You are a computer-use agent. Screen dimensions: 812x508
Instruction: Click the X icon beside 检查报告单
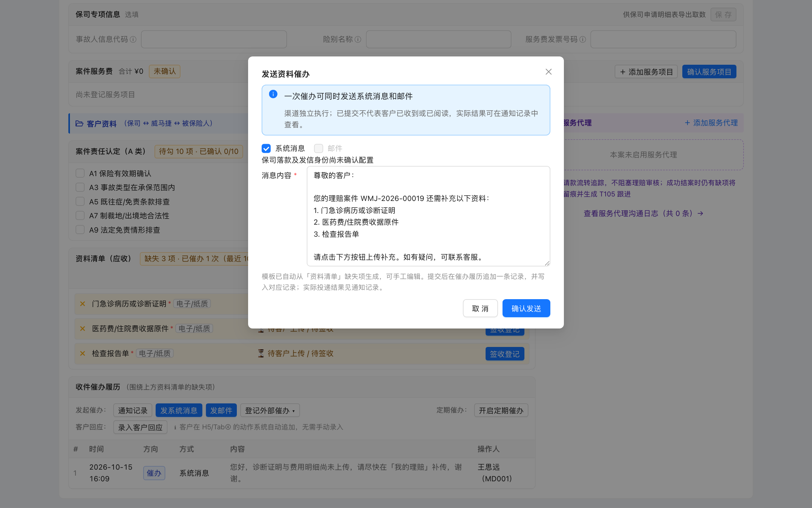click(x=83, y=353)
